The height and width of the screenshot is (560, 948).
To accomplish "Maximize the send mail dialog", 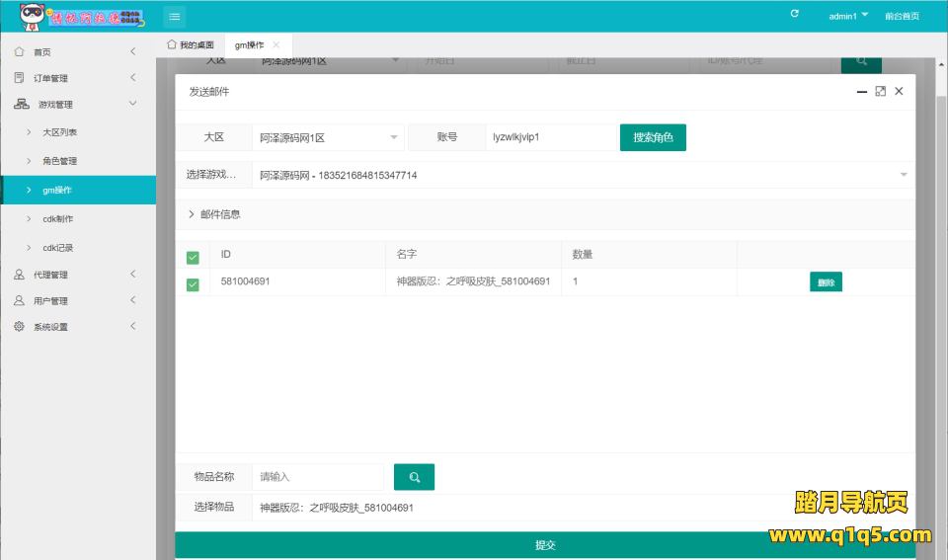I will click(880, 91).
